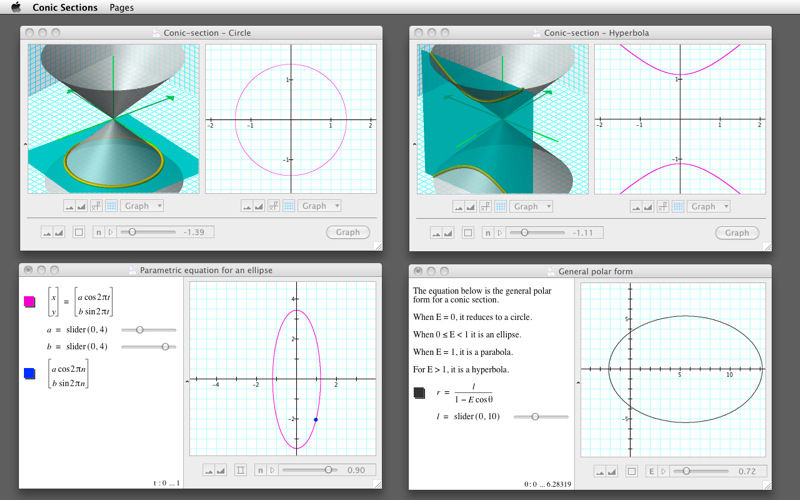The width and height of the screenshot is (800, 500).
Task: Toggle grid on Hyperbola window 2D graph
Action: (x=678, y=207)
